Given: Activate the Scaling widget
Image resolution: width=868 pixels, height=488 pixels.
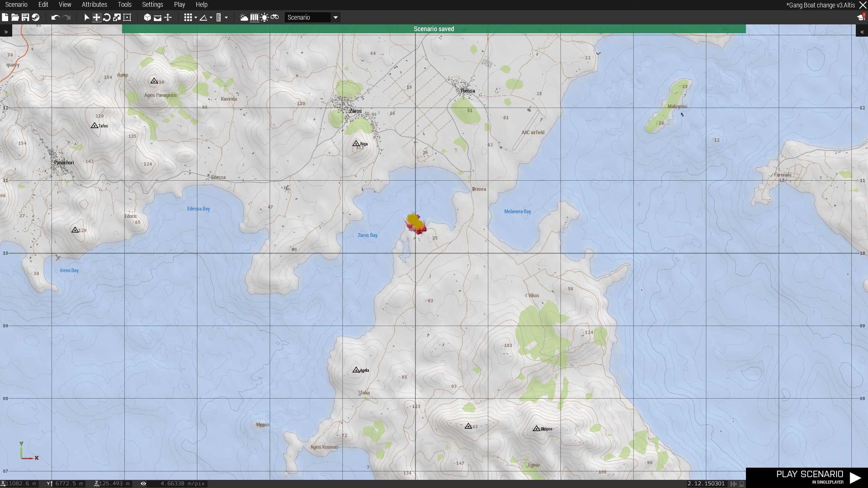Looking at the screenshot, I should click(117, 17).
